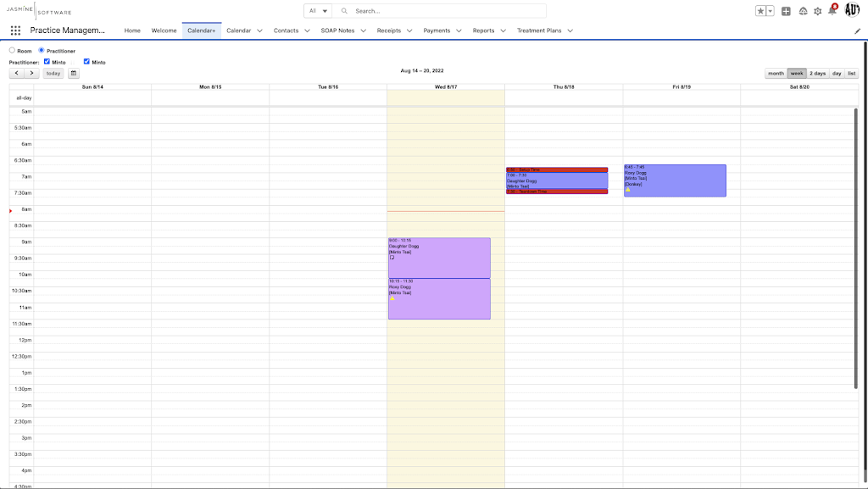Open the search scope All dropdown

(319, 11)
